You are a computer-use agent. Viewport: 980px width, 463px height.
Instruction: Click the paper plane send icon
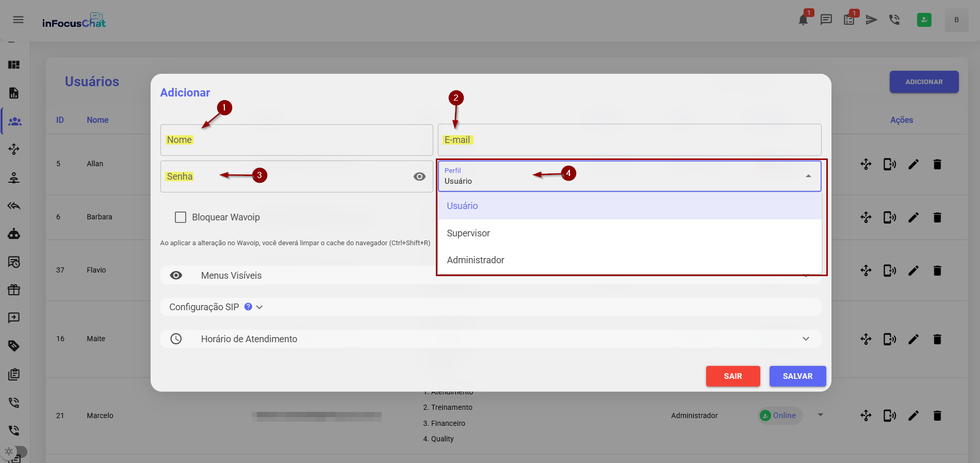click(x=871, y=20)
